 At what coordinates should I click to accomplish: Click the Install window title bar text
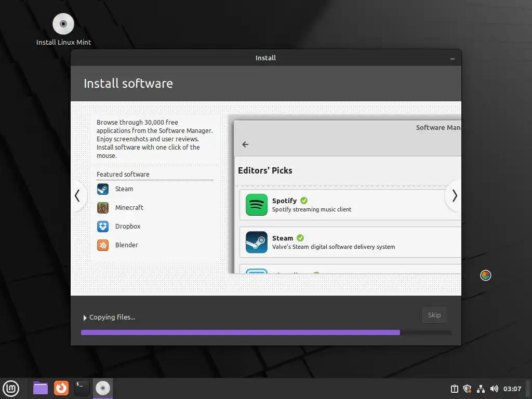coord(265,58)
